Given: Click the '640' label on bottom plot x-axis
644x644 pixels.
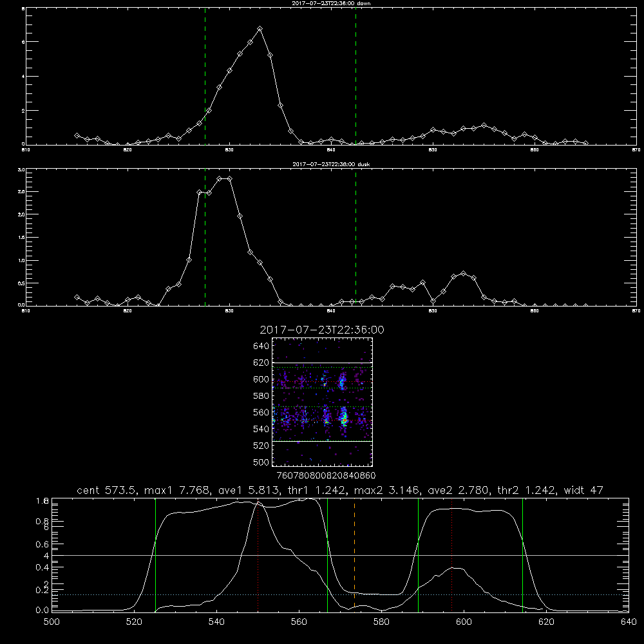Looking at the screenshot, I should [629, 622].
